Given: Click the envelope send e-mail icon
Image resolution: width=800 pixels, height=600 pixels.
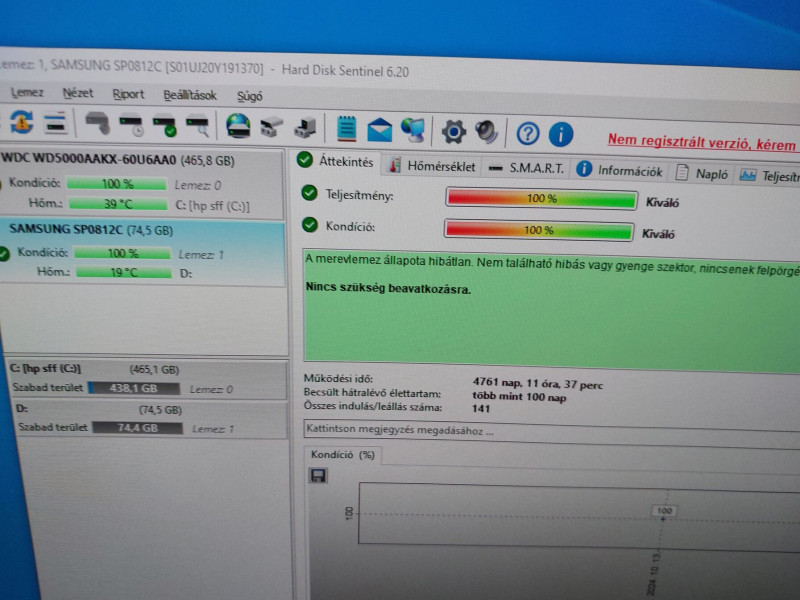Looking at the screenshot, I should [380, 130].
